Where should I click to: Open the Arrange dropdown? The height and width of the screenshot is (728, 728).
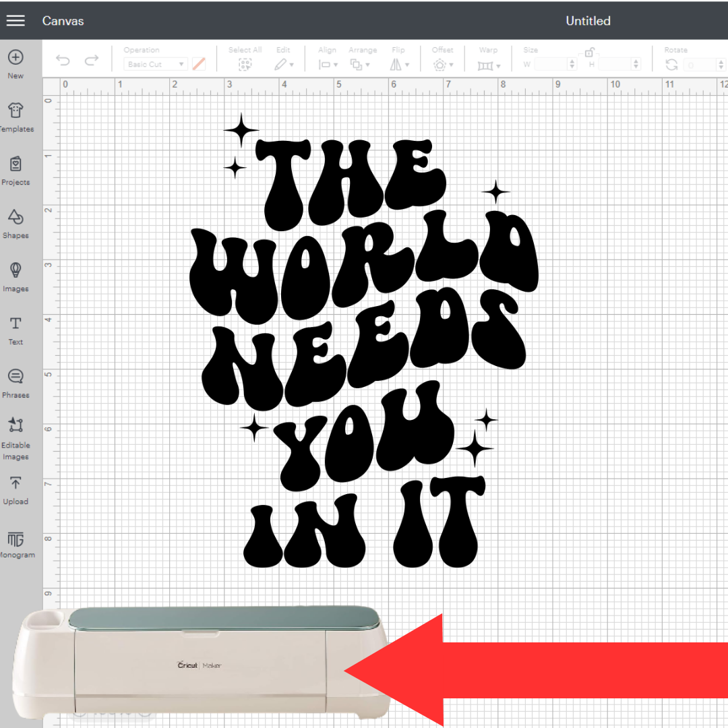(x=360, y=65)
